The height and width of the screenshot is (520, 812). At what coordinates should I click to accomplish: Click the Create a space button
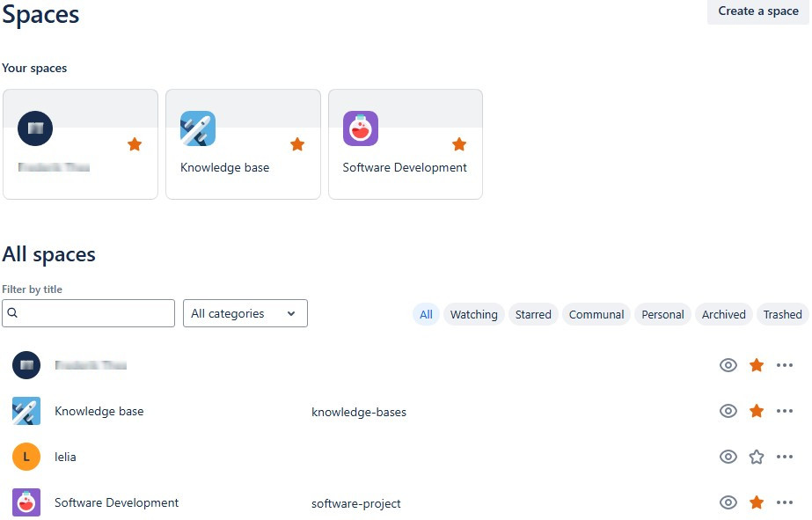757,11
